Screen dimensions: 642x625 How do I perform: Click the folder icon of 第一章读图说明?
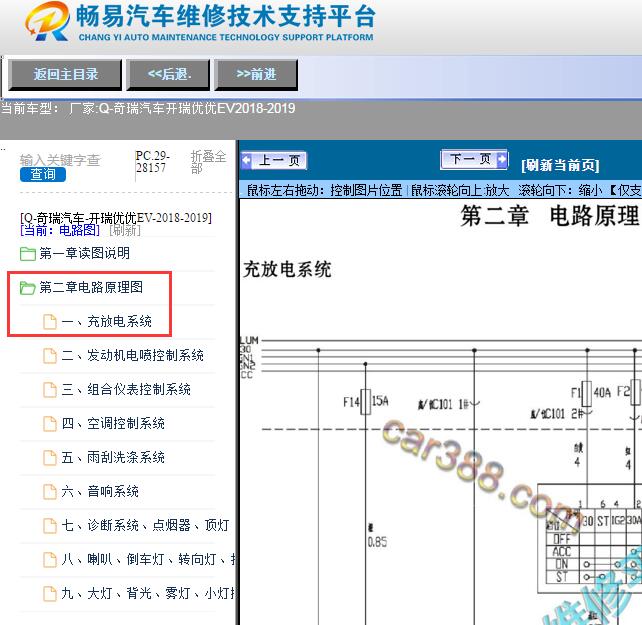pyautogui.click(x=28, y=254)
